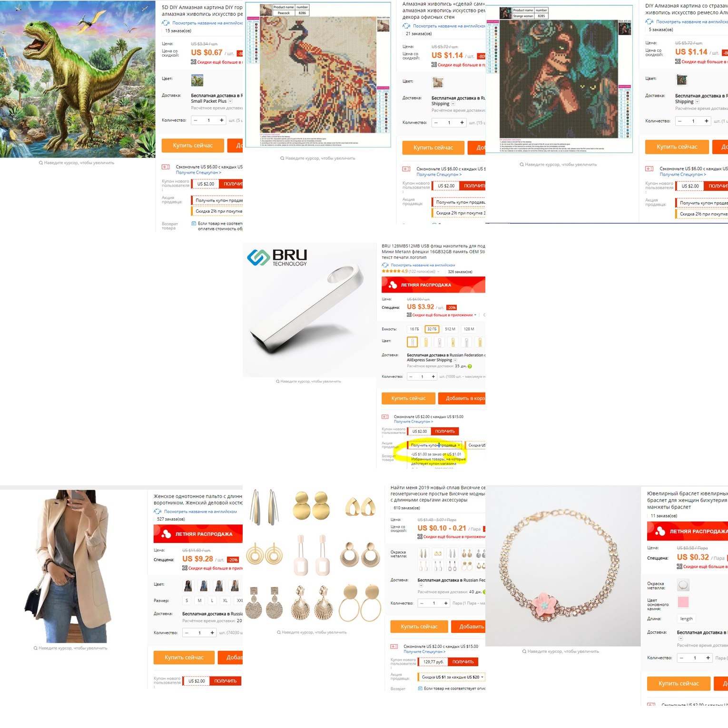The image size is (728, 728).
Task: Click the red coupon ticket icon in the USB listing
Action: tap(385, 417)
